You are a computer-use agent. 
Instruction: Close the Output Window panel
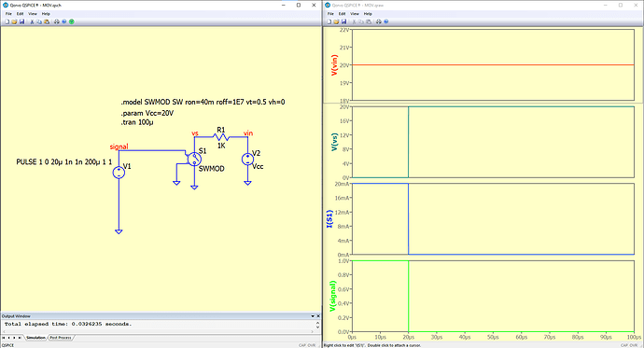click(x=317, y=316)
